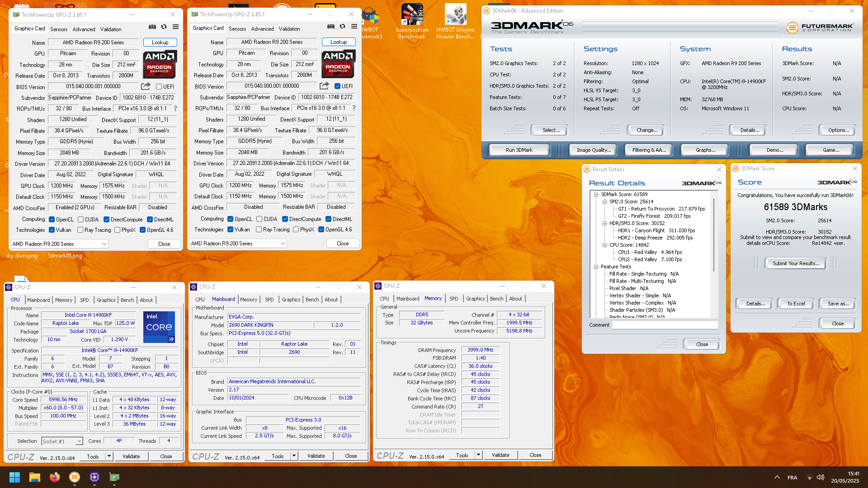This screenshot has width=868, height=488.
Task: Collapse 3DMark Score 61589 tree node
Action: 596,195
